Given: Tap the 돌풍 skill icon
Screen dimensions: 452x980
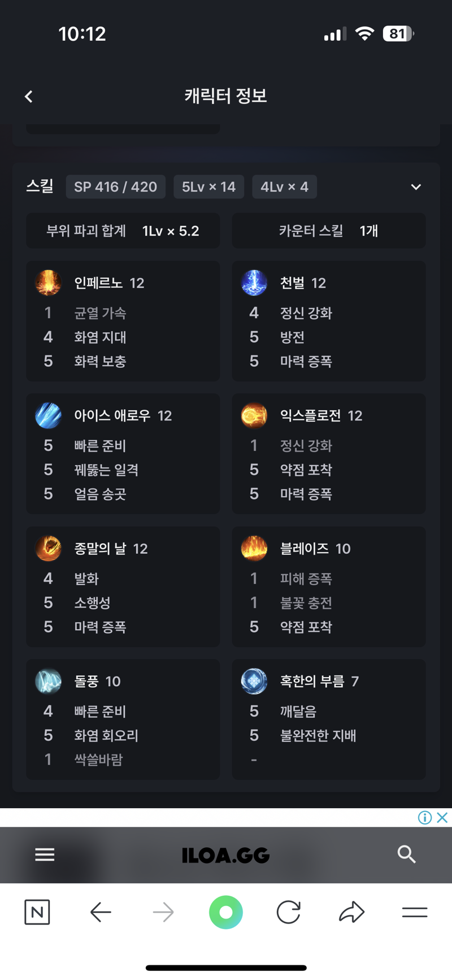Looking at the screenshot, I should click(49, 681).
